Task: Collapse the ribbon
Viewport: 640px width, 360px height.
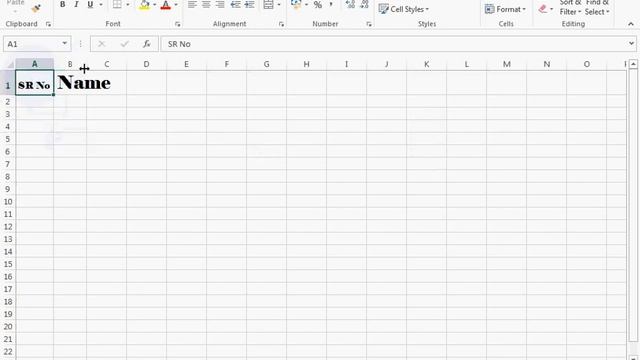Action: point(631,24)
